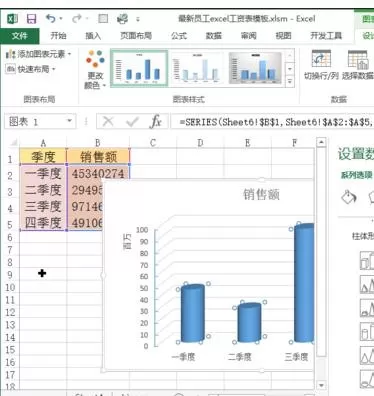Switch to the 数据 tab
374x396 pixels.
pyautogui.click(x=214, y=36)
